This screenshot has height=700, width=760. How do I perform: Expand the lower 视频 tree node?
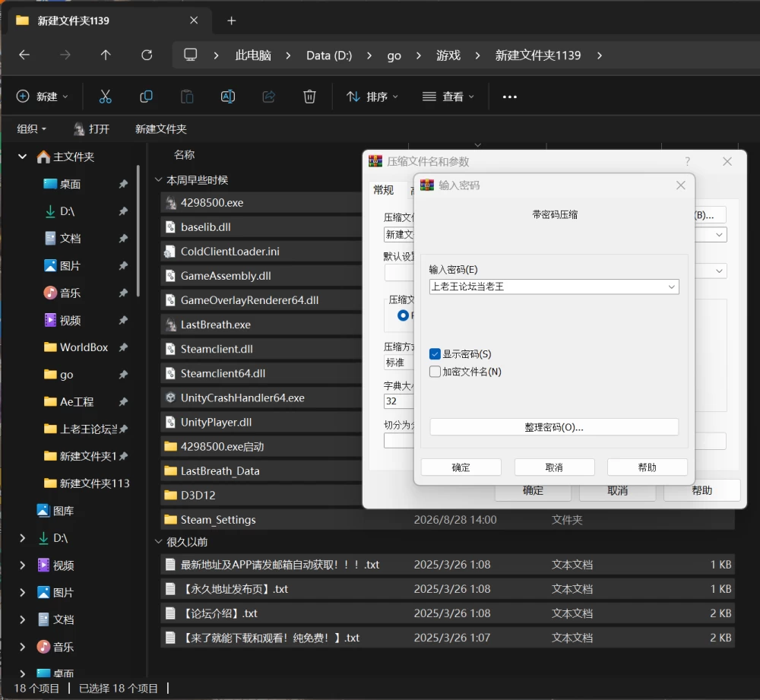click(22, 565)
